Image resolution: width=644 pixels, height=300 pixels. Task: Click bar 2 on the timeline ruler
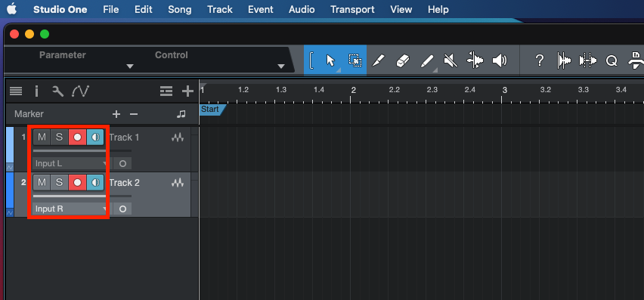point(353,90)
